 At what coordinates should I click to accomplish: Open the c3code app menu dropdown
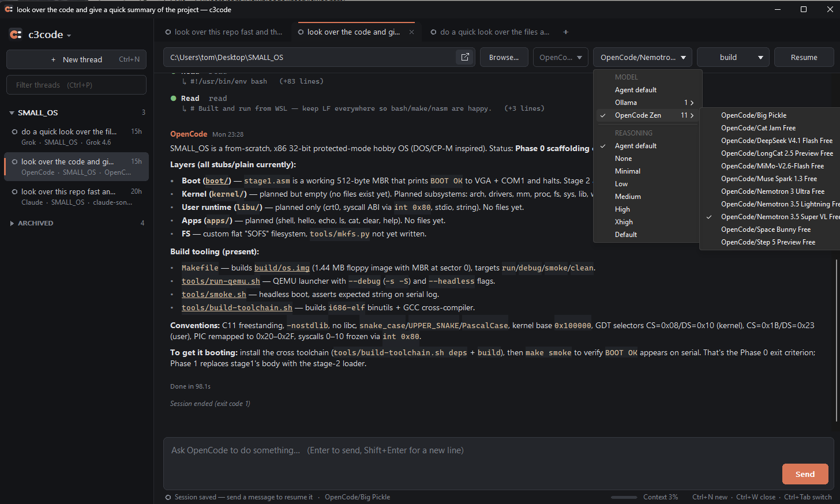[x=69, y=35]
